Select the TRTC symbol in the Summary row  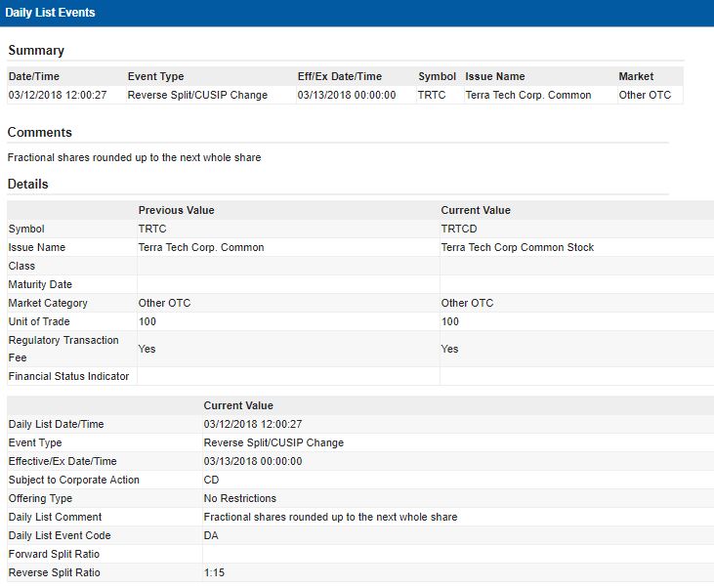coord(432,95)
